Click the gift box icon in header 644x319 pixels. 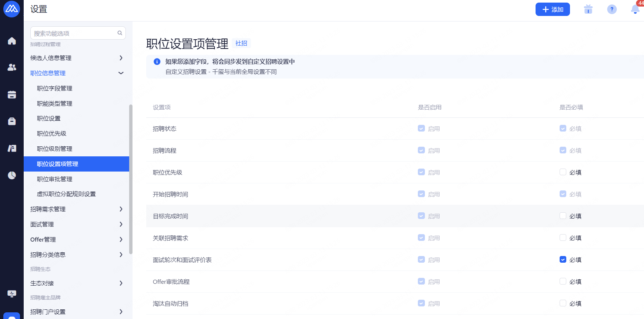tap(588, 9)
